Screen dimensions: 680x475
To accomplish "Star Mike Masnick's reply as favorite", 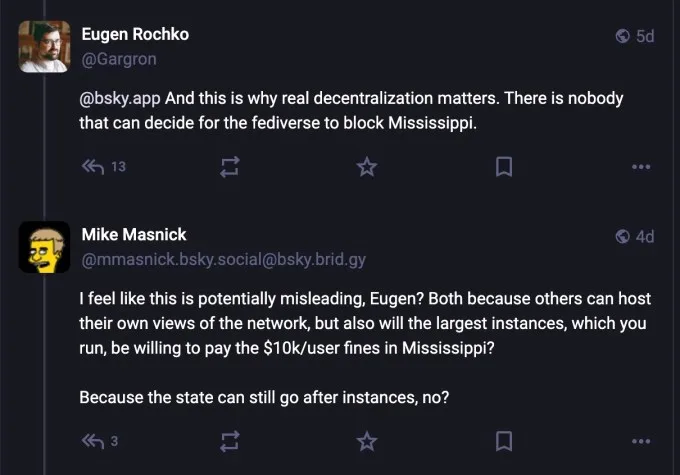I will pyautogui.click(x=367, y=440).
